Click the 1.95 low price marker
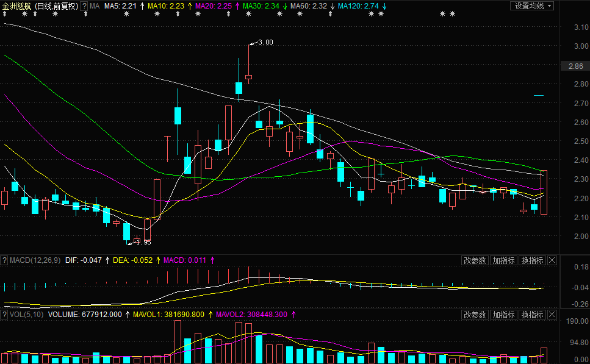 tap(142, 242)
